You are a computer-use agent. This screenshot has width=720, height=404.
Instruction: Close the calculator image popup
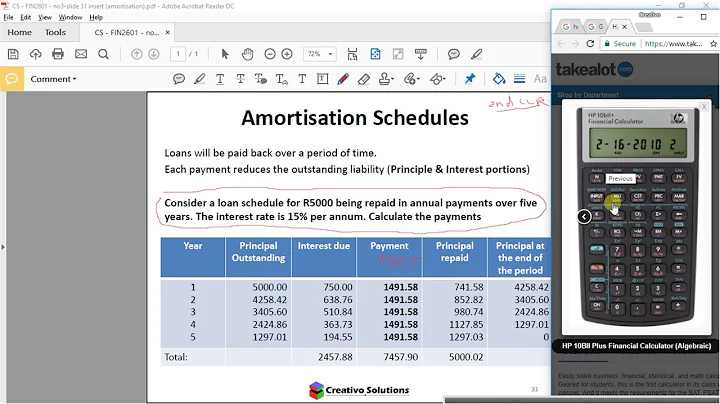point(704,107)
